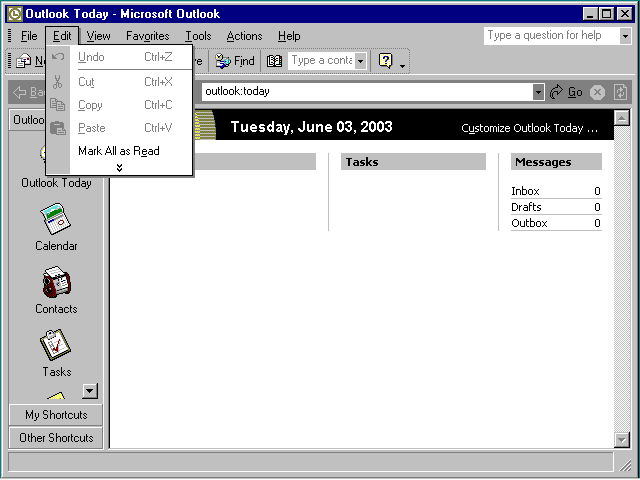Click the Type a question for help box

[x=552, y=36]
